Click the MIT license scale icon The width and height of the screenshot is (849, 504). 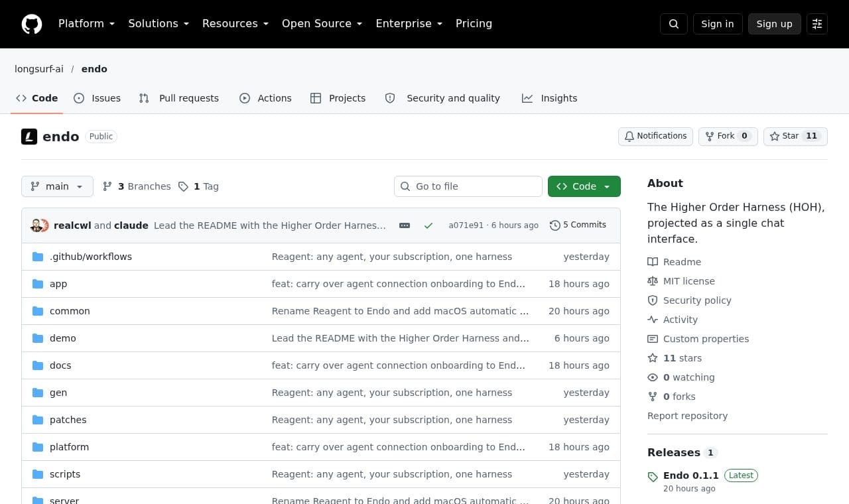(x=653, y=281)
